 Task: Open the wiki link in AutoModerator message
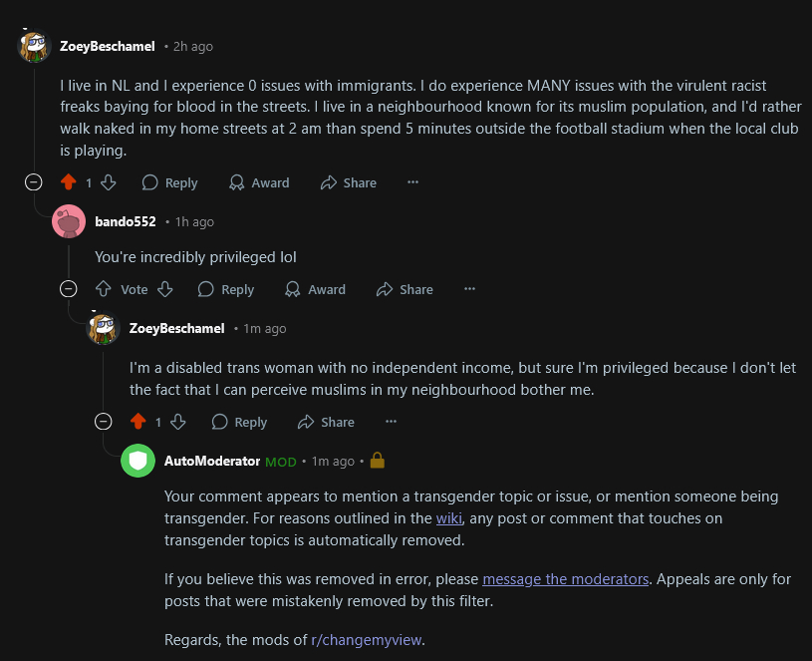pyautogui.click(x=447, y=518)
